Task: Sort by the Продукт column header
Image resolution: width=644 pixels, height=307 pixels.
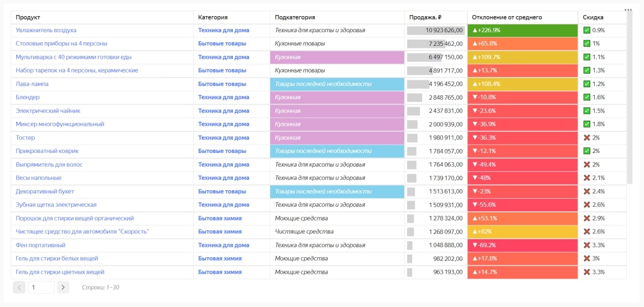Action: (x=28, y=17)
